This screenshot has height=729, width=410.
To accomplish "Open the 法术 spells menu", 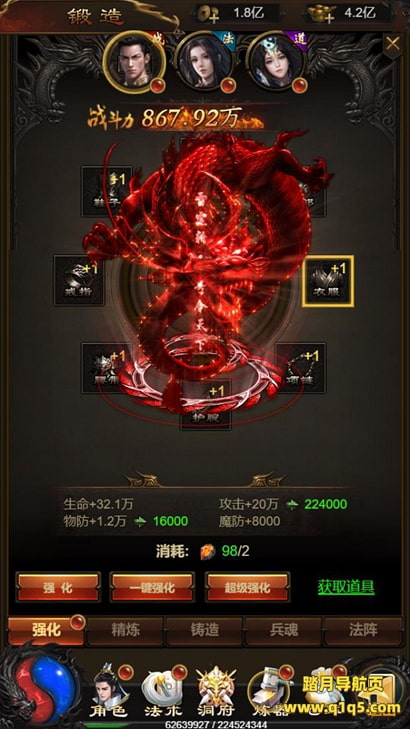I will point(163,691).
